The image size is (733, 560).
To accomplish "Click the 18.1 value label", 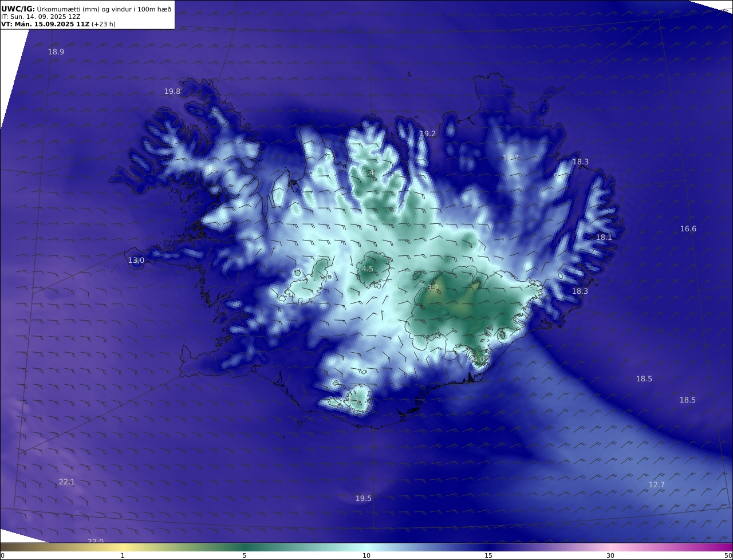I will click(x=604, y=237).
